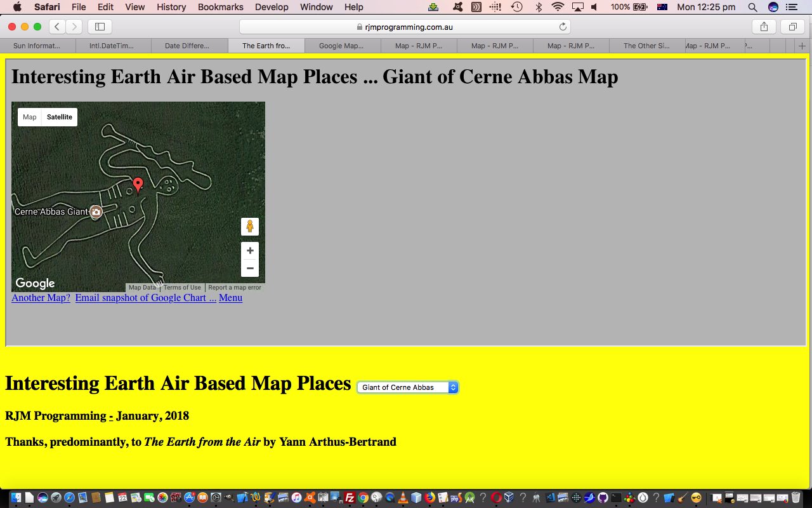
Task: Click the Safari address bar
Action: tap(404, 27)
